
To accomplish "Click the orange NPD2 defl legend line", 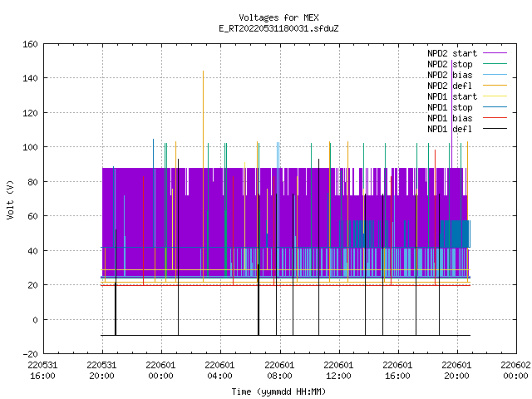I will pyautogui.click(x=495, y=85).
